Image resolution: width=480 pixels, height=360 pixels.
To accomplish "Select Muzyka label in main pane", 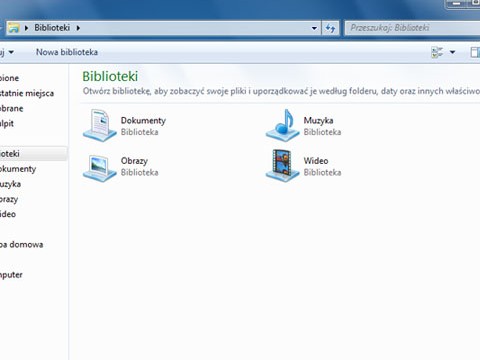I will tap(318, 121).
